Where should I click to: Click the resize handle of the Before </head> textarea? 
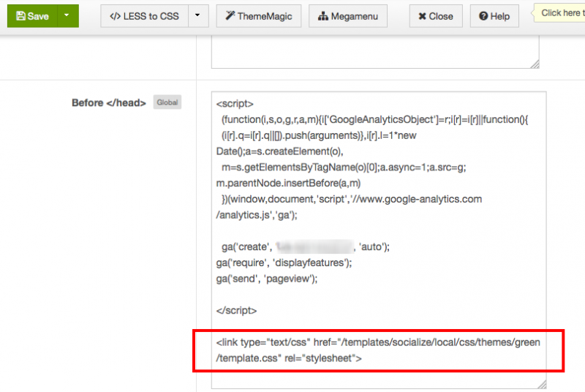(x=542, y=384)
